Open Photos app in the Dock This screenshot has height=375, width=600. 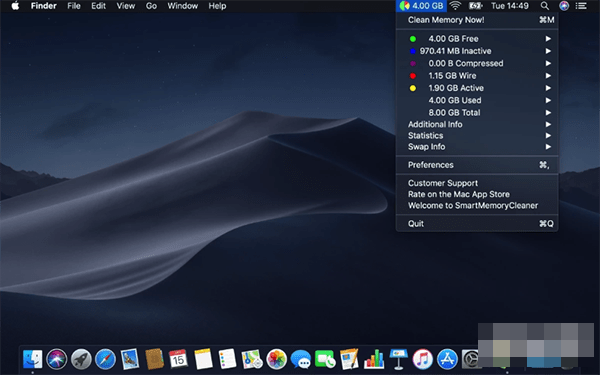tap(276, 359)
